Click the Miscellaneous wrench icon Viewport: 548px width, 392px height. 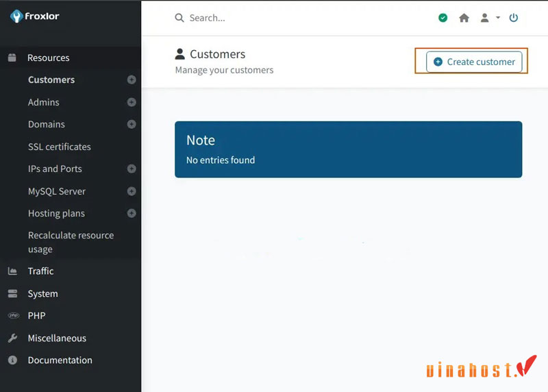pyautogui.click(x=12, y=338)
